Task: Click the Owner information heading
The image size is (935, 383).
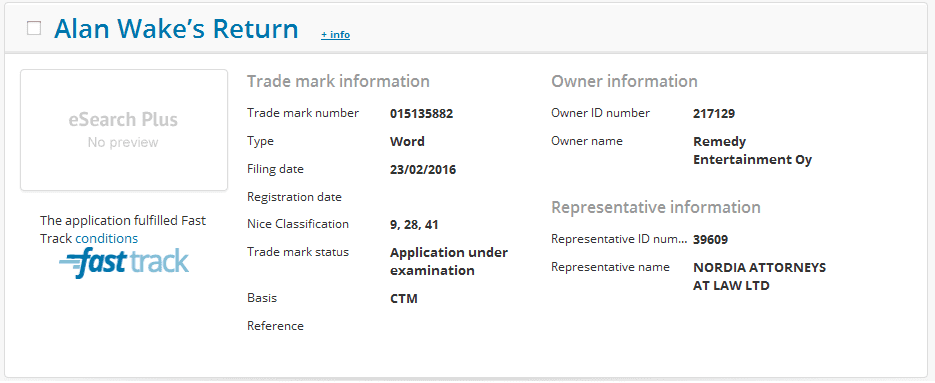Action: tap(624, 82)
